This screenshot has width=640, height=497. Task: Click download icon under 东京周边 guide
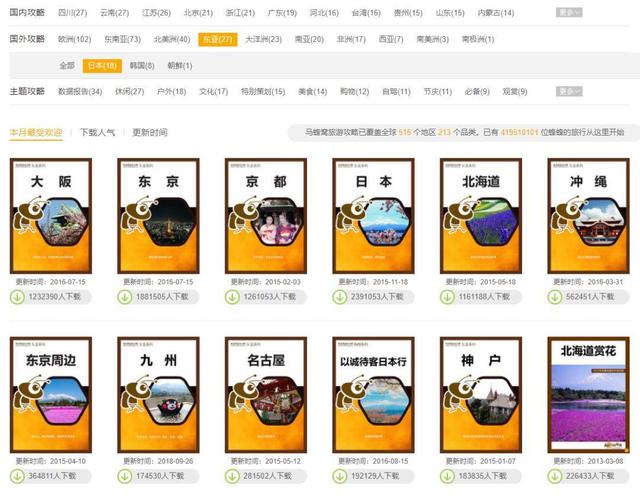tap(17, 476)
